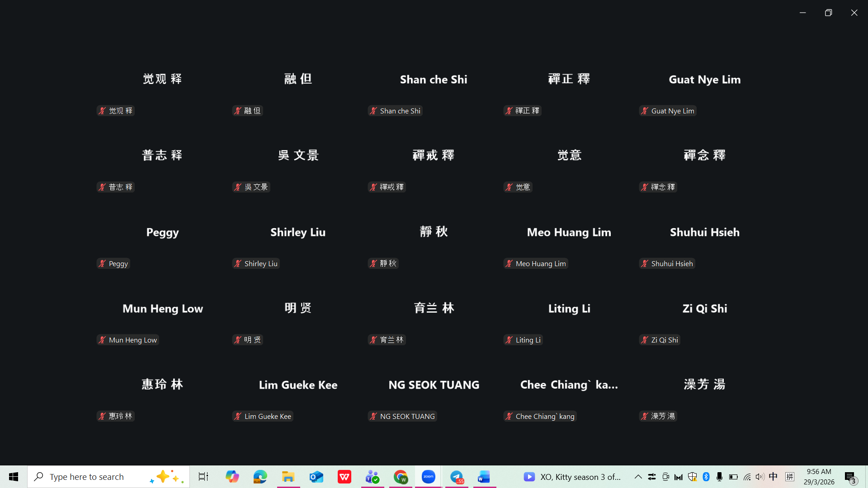Viewport: 868px width, 488px height.
Task: Open Telegram from the taskbar
Action: coord(457,477)
